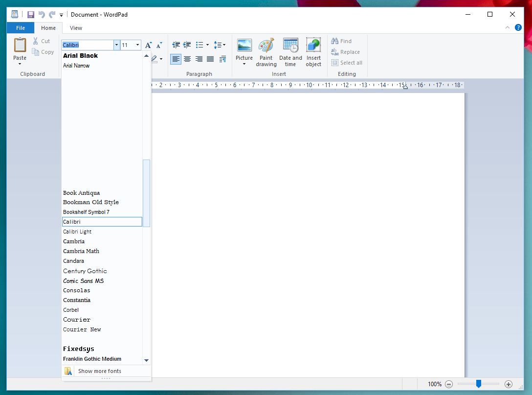
Task: Click the font list scrollbar thumb
Action: 147,193
